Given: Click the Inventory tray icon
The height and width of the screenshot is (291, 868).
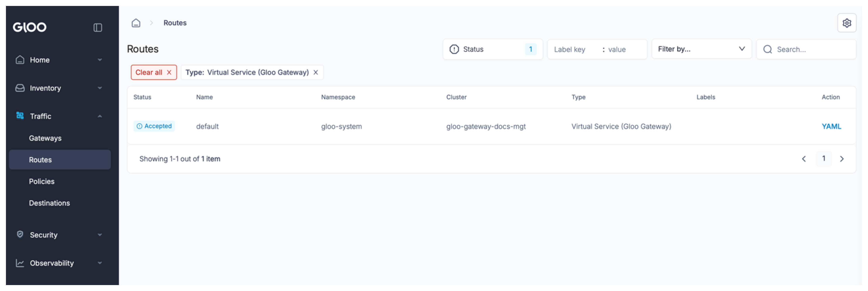Looking at the screenshot, I should [x=20, y=88].
